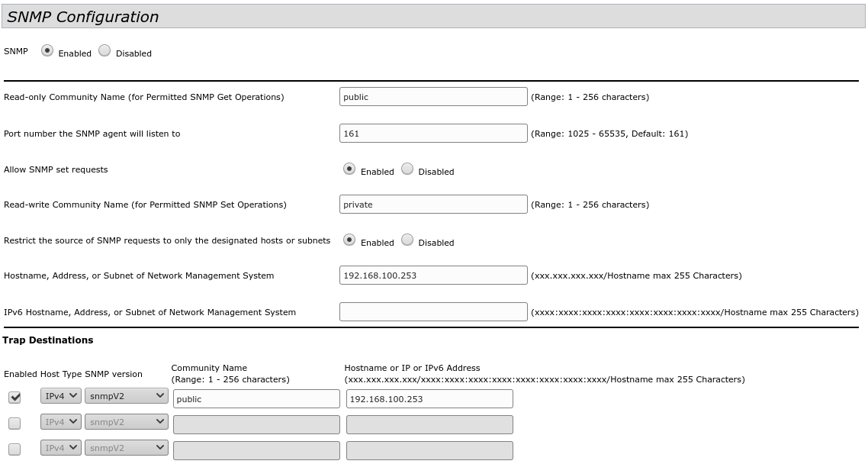The width and height of the screenshot is (868, 464).
Task: Disable Allow SNMP set requests
Action: pyautogui.click(x=407, y=169)
